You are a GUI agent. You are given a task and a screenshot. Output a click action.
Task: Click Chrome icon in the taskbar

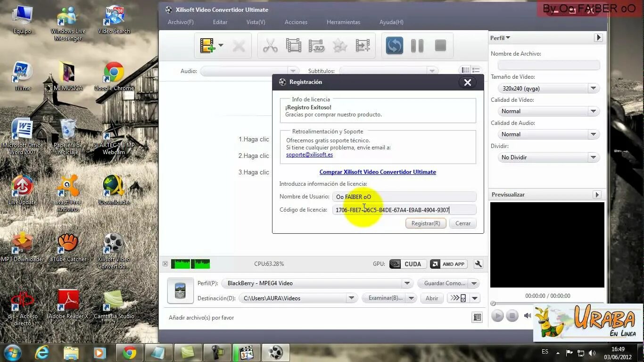130,353
